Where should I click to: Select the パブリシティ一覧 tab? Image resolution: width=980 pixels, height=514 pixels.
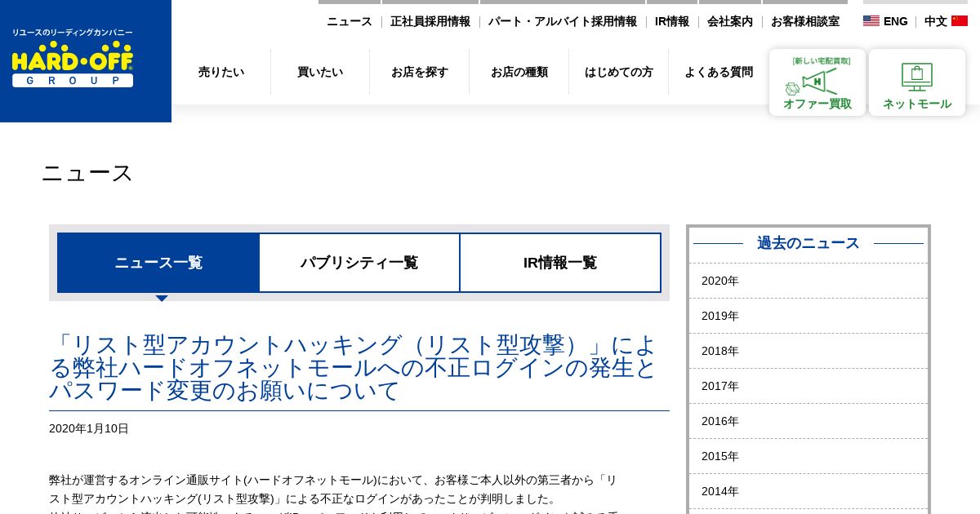click(359, 263)
